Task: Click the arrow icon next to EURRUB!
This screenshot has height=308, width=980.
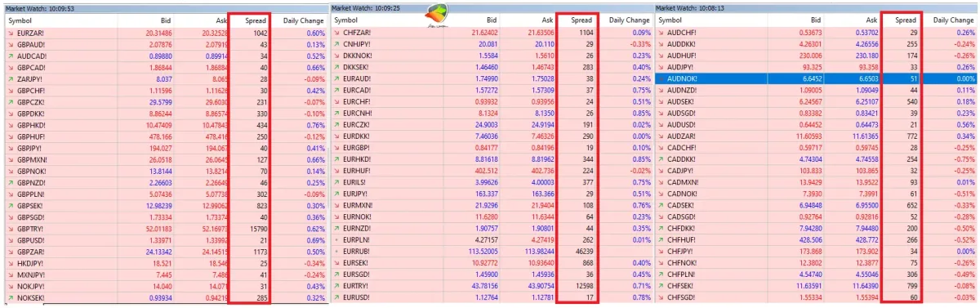Action: point(337,252)
